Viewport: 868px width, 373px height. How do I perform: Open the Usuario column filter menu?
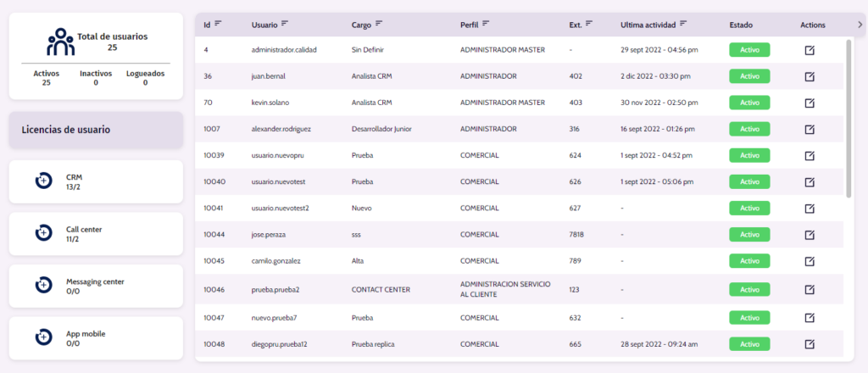coord(285,24)
